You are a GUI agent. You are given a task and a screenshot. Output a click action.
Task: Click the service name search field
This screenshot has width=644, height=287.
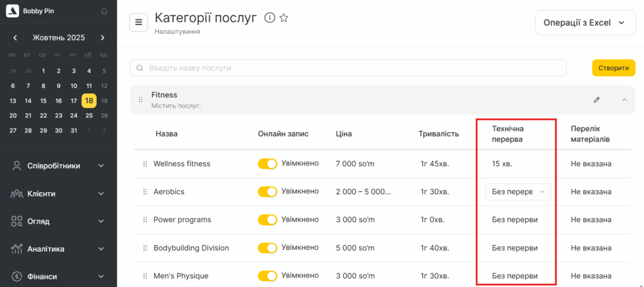[348, 68]
